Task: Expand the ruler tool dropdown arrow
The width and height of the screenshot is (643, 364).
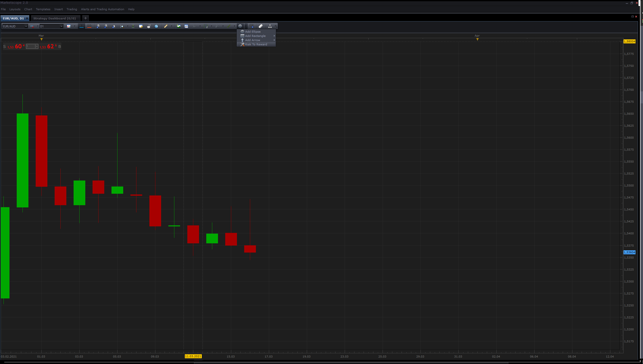Action: tap(172, 26)
